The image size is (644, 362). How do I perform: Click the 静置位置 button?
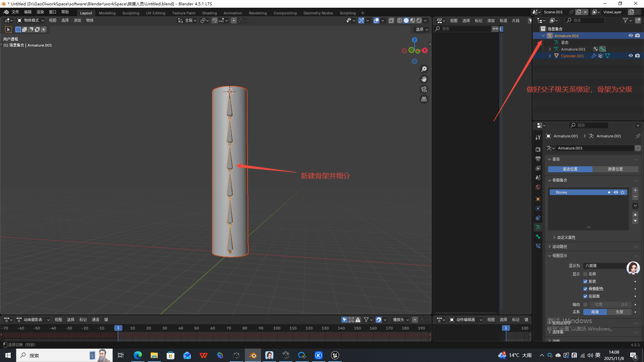[615, 169]
